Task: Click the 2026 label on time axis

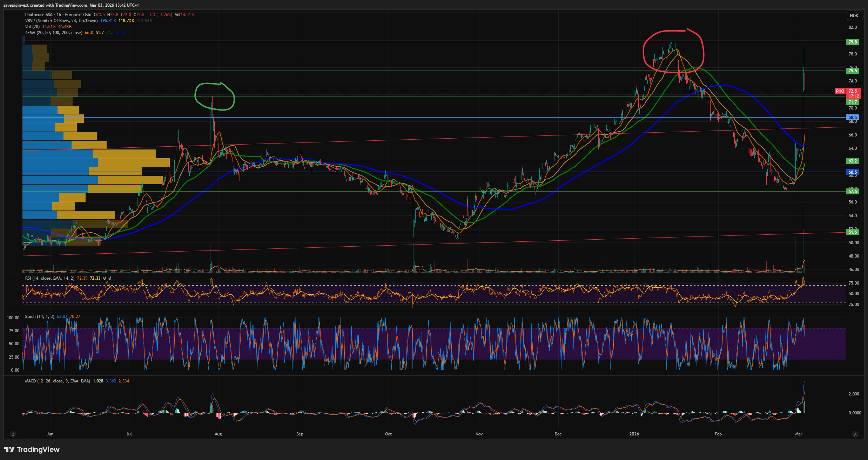Action: (x=634, y=434)
